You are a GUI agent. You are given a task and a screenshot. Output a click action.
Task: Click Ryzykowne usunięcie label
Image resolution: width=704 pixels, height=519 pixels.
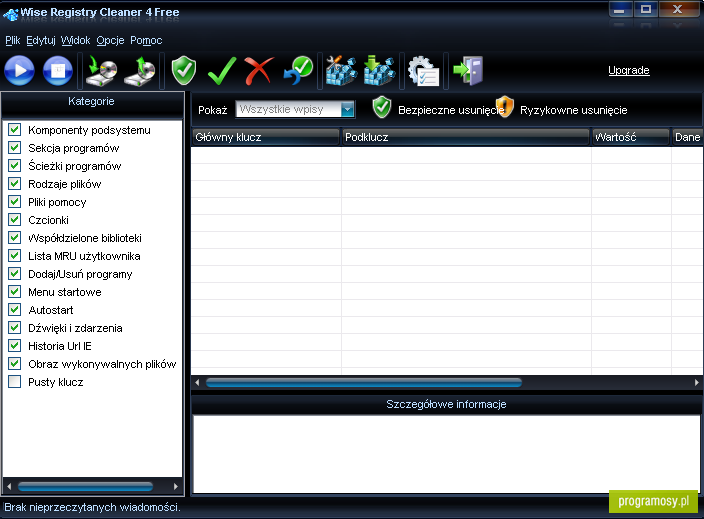click(573, 110)
